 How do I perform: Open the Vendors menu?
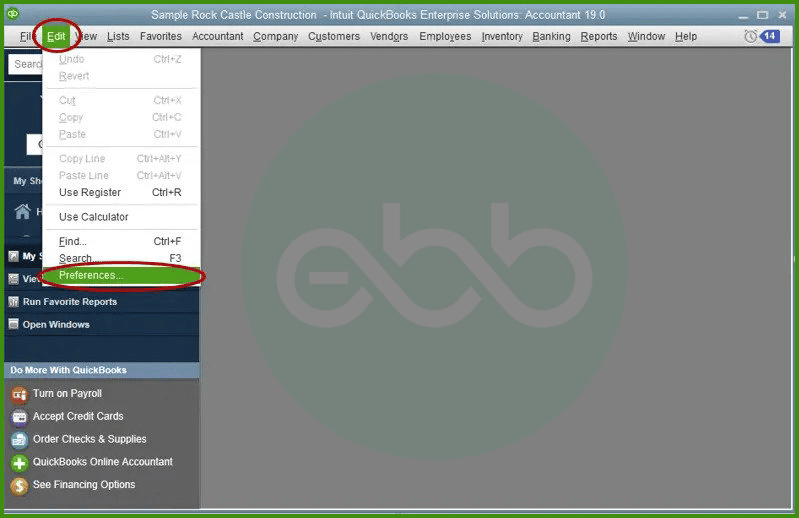[389, 36]
